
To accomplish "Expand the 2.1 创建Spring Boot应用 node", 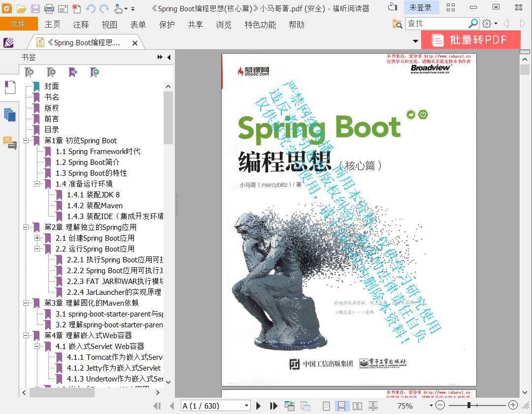I will (37, 238).
